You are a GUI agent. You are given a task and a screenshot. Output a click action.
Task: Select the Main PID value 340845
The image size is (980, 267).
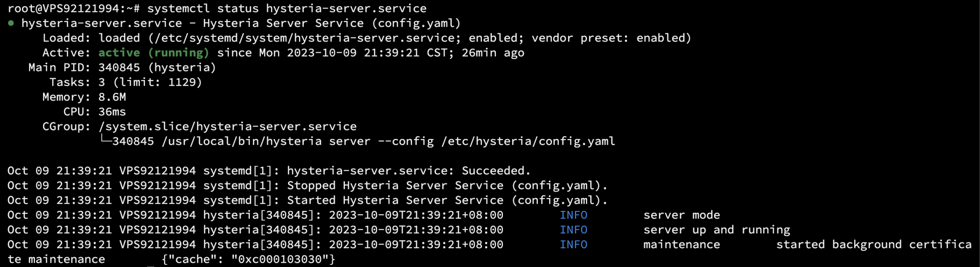tap(119, 68)
